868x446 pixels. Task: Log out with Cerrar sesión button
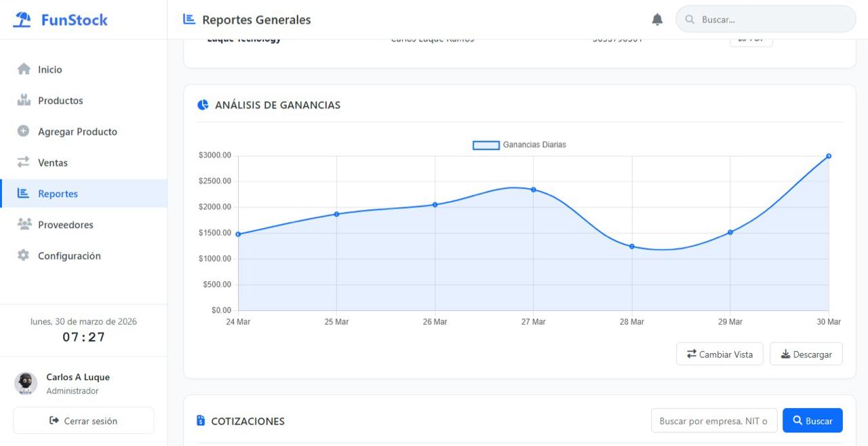83,421
